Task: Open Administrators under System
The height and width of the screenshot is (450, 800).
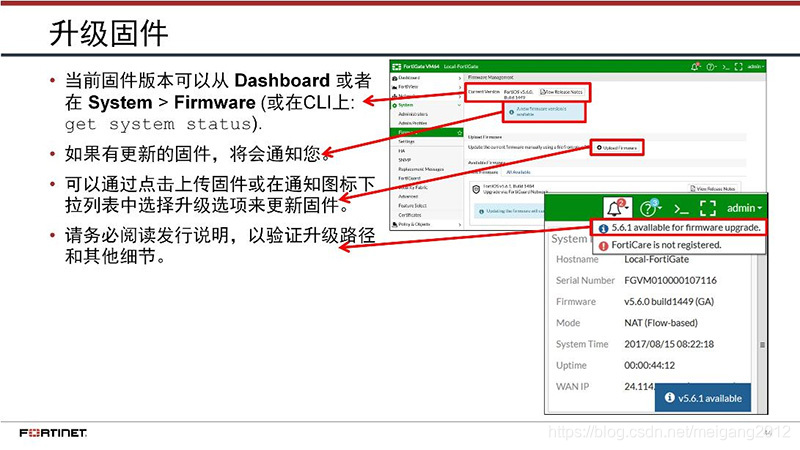Action: click(x=413, y=114)
